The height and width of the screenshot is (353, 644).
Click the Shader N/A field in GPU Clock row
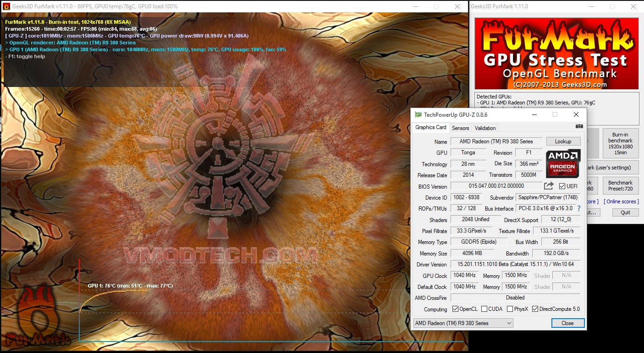tap(567, 276)
